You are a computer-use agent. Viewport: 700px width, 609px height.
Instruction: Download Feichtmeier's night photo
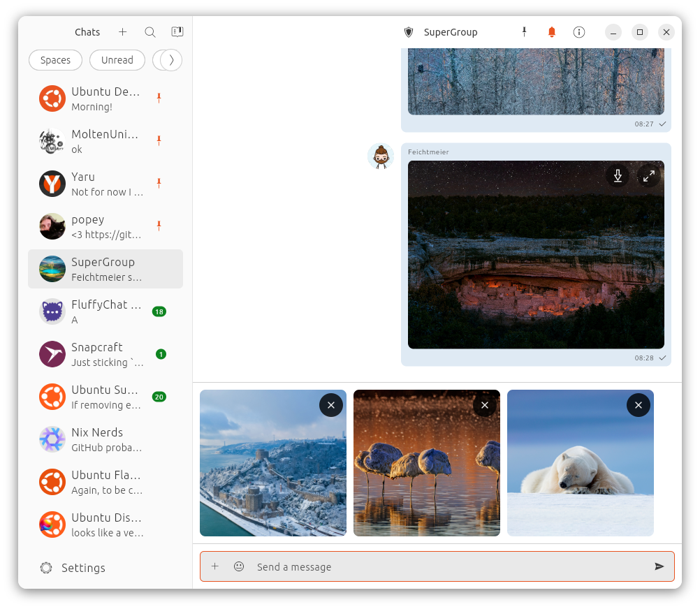pos(618,175)
